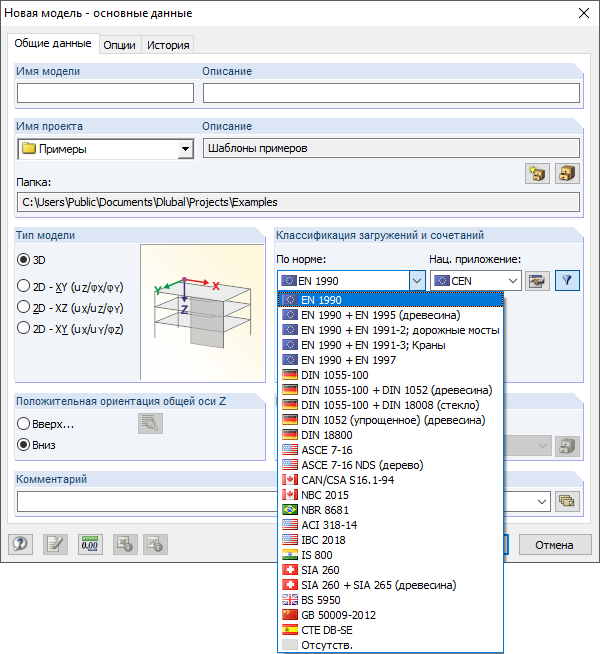Choose Вверх for Z axis orientation
Screen dimensions: 600x654
[23, 424]
